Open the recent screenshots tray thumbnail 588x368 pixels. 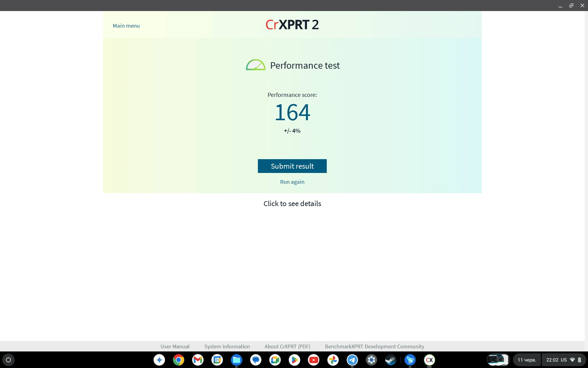coord(498,360)
